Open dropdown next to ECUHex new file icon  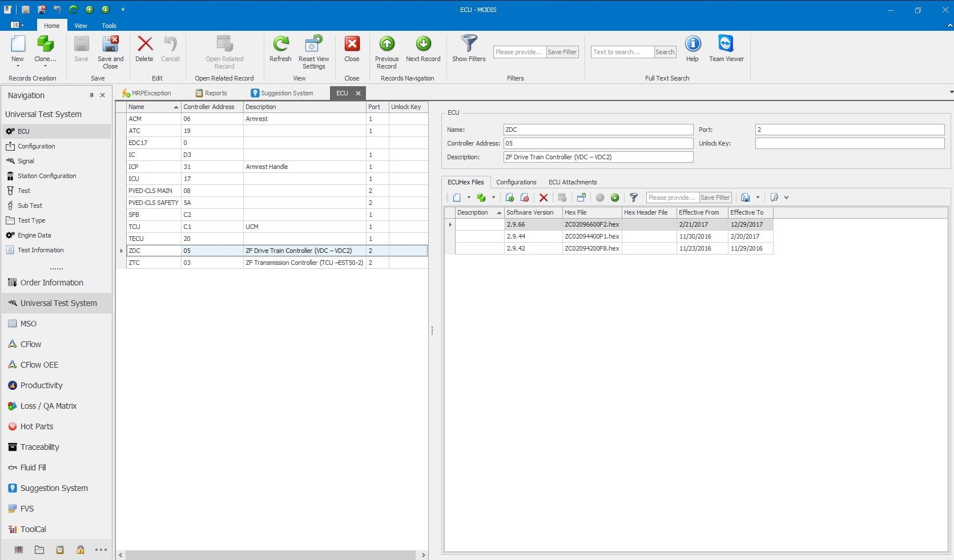pyautogui.click(x=469, y=198)
